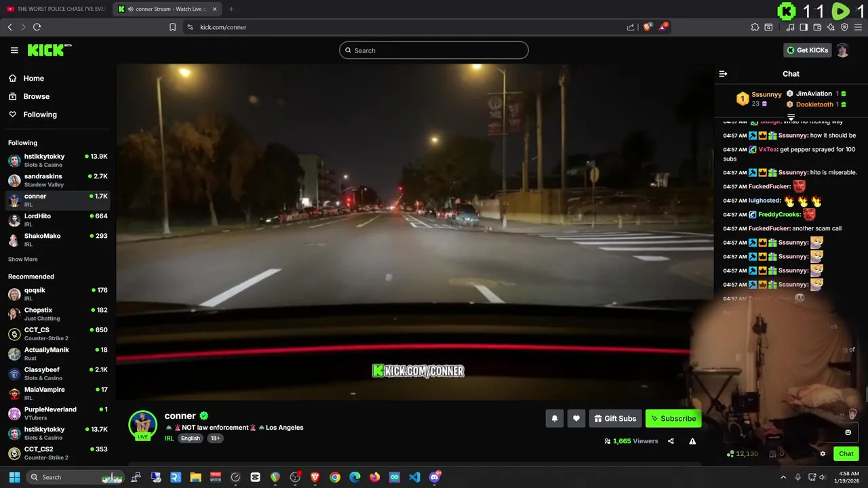Image resolution: width=868 pixels, height=488 pixels.
Task: Open Discord from the taskbar
Action: point(435,477)
